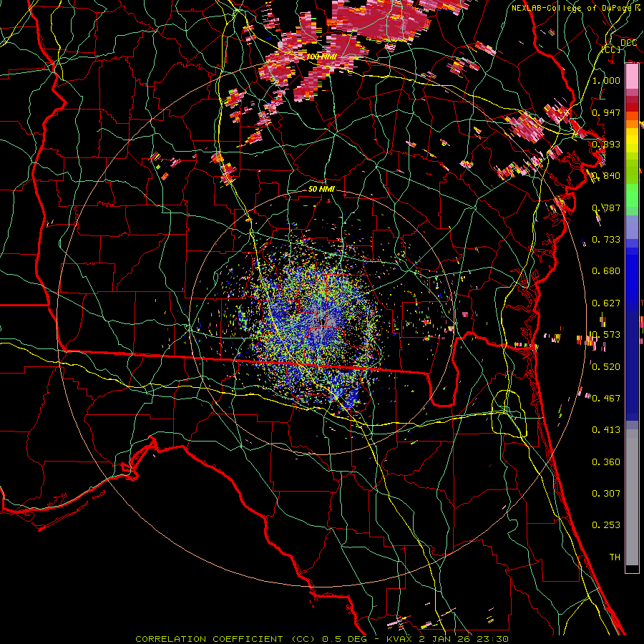Click the "50 NMI" range ring label
644x644 pixels.
(x=321, y=189)
